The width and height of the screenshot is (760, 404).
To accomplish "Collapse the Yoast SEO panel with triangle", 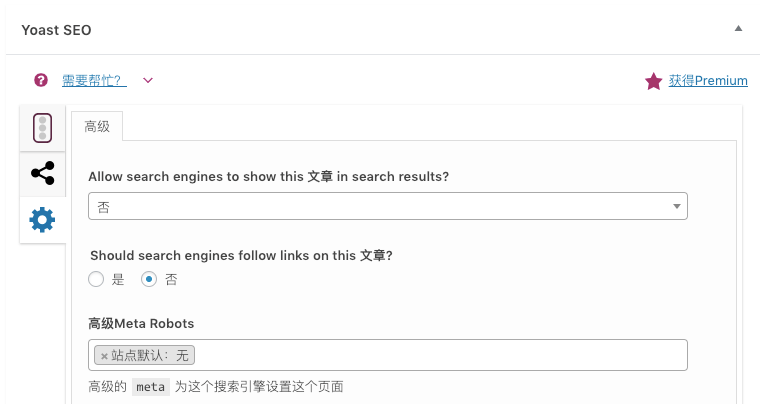I will pos(738,29).
